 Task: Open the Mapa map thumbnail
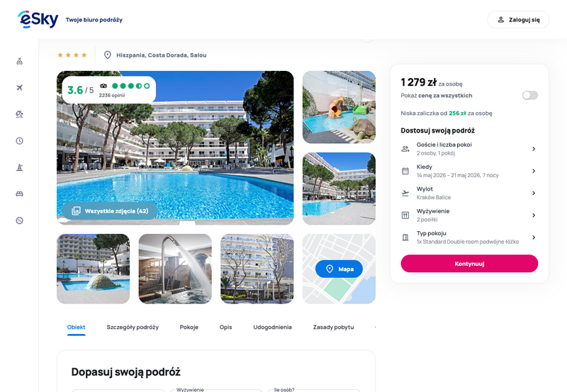339,269
